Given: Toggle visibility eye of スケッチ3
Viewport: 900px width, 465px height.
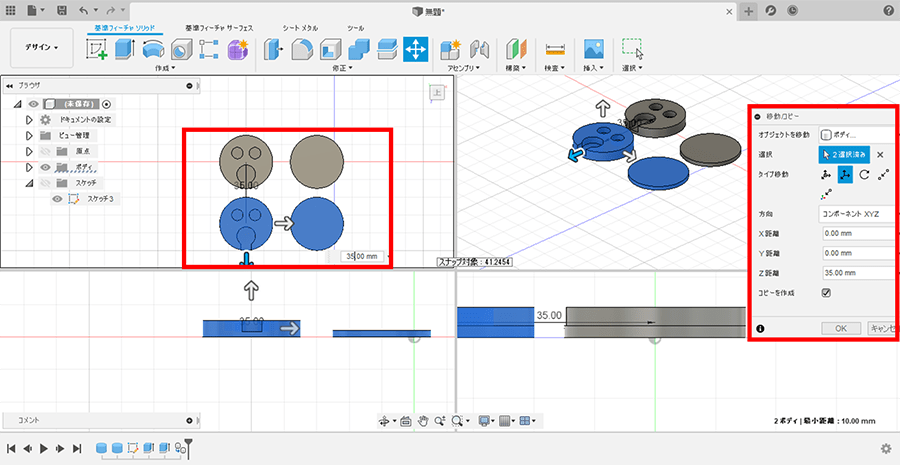Looking at the screenshot, I should click(58, 199).
